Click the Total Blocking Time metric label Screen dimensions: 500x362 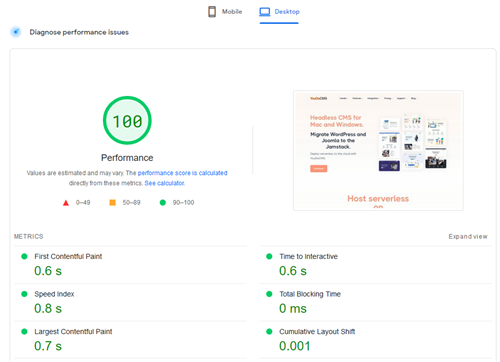pyautogui.click(x=310, y=294)
